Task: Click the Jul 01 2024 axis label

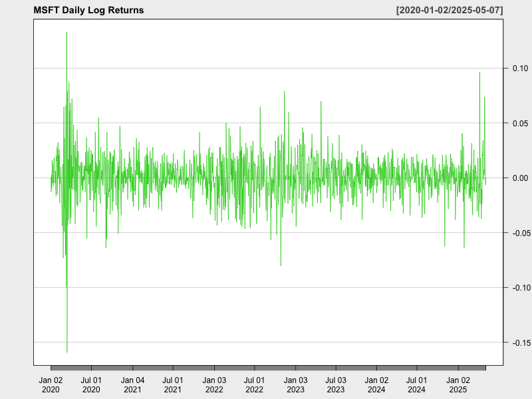Action: click(x=417, y=385)
